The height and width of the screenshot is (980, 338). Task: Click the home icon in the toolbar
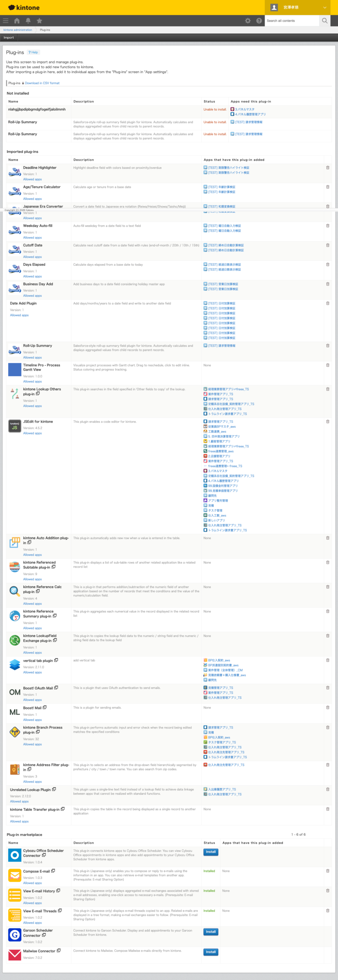(x=17, y=21)
